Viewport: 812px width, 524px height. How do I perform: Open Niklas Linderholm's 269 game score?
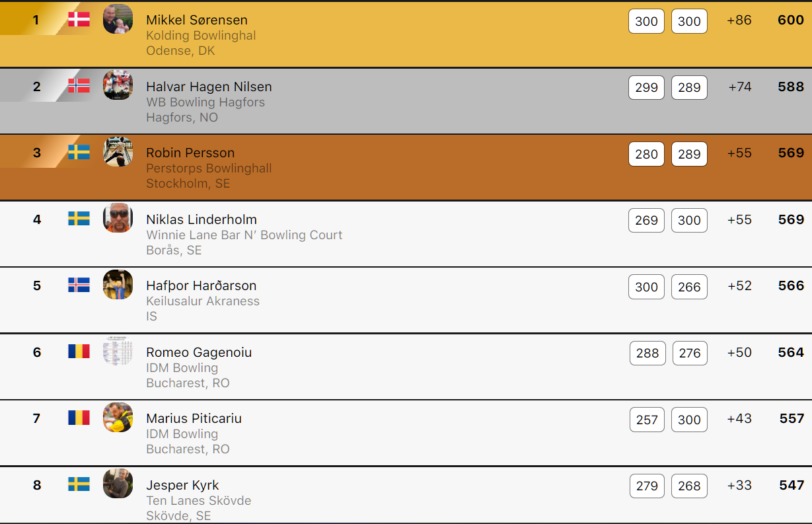(646, 221)
